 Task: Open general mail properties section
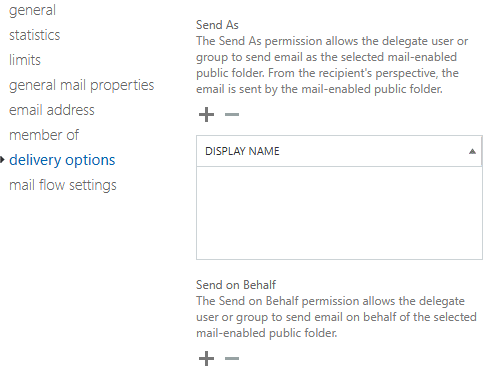pyautogui.click(x=82, y=85)
